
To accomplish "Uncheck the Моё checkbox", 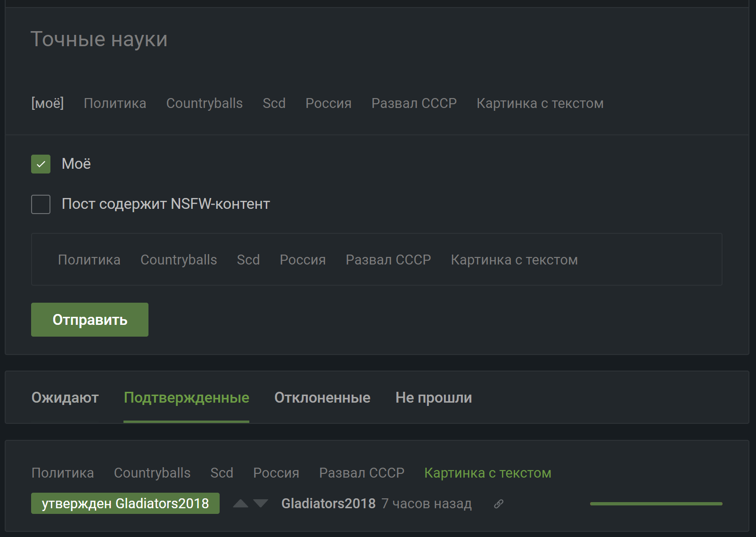I will (41, 164).
